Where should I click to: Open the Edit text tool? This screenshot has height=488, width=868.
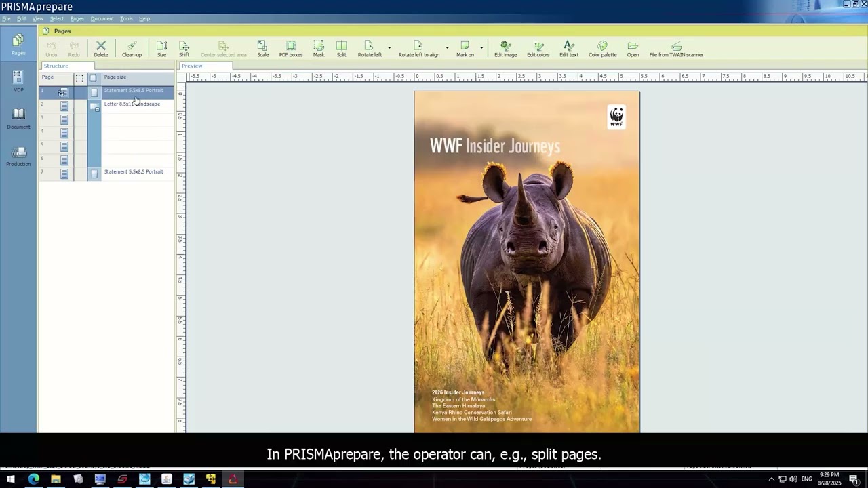[569, 49]
